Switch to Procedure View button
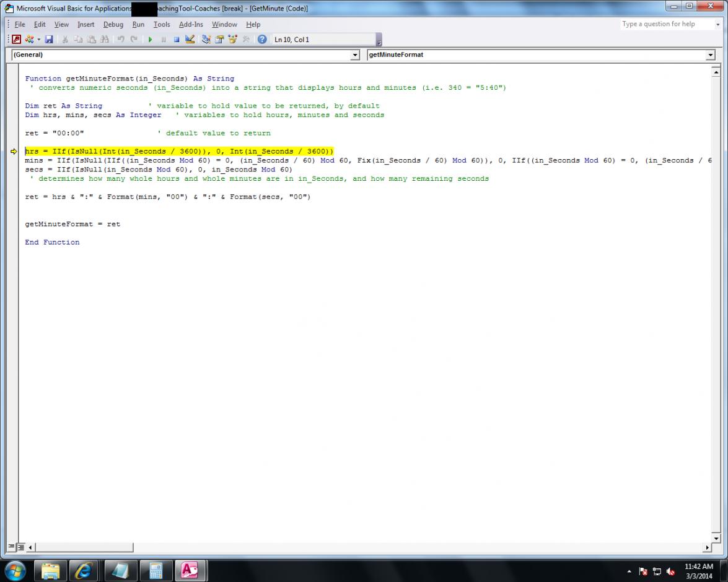This screenshot has height=582, width=728. tap(12, 547)
